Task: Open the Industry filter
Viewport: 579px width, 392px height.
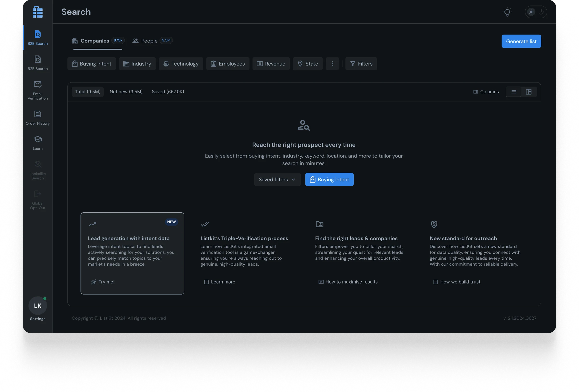Action: tap(137, 64)
